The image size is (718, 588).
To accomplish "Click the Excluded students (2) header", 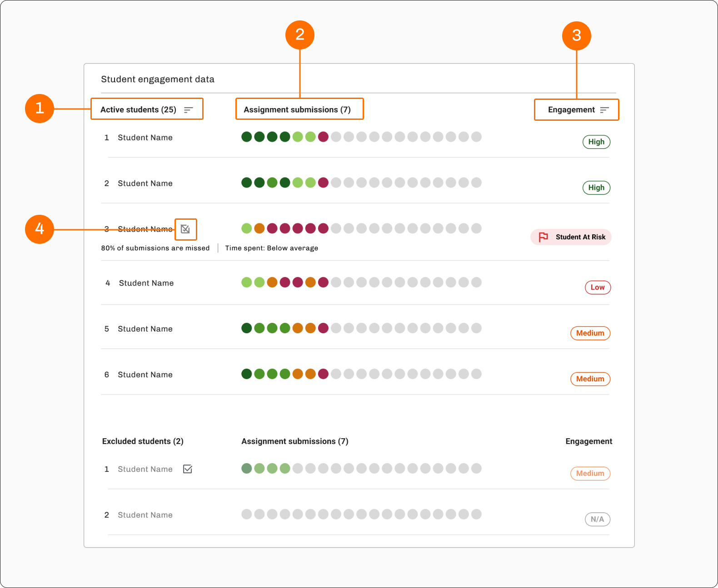I will coord(143,441).
